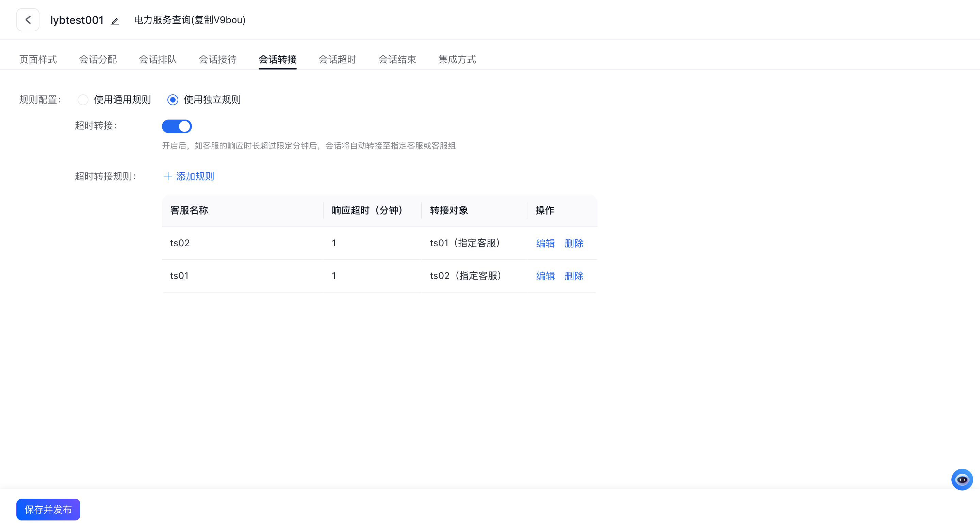Switch to the 页面样式 tab
The height and width of the screenshot is (530, 980).
38,59
